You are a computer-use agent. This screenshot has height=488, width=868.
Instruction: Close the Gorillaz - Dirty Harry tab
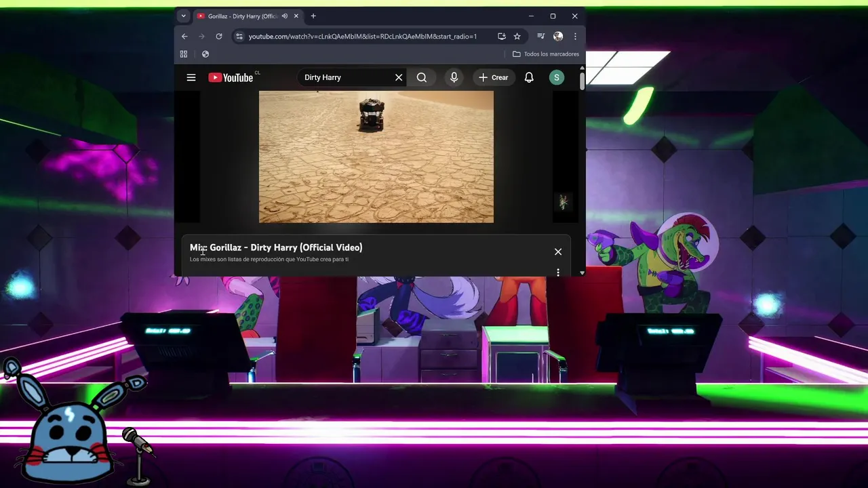point(296,16)
